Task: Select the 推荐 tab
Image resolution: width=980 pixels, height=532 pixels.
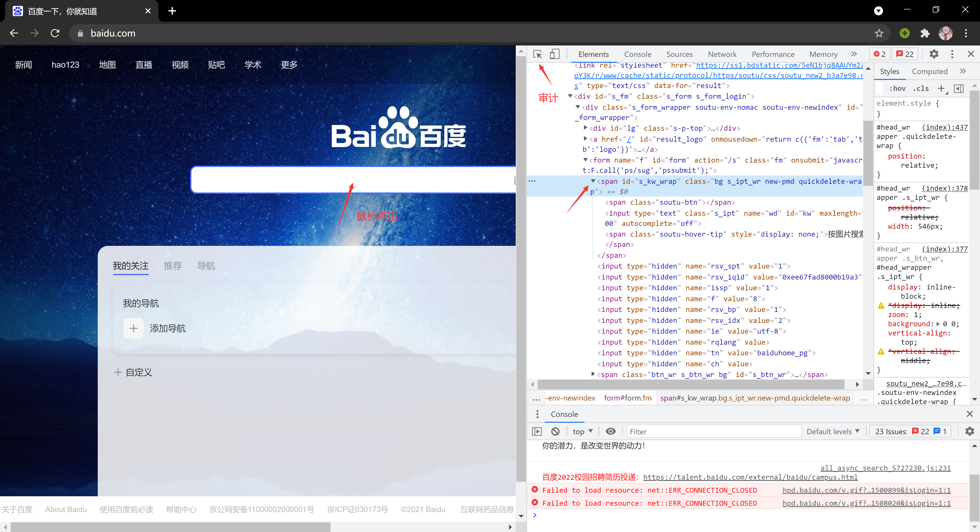Action: pyautogui.click(x=173, y=266)
